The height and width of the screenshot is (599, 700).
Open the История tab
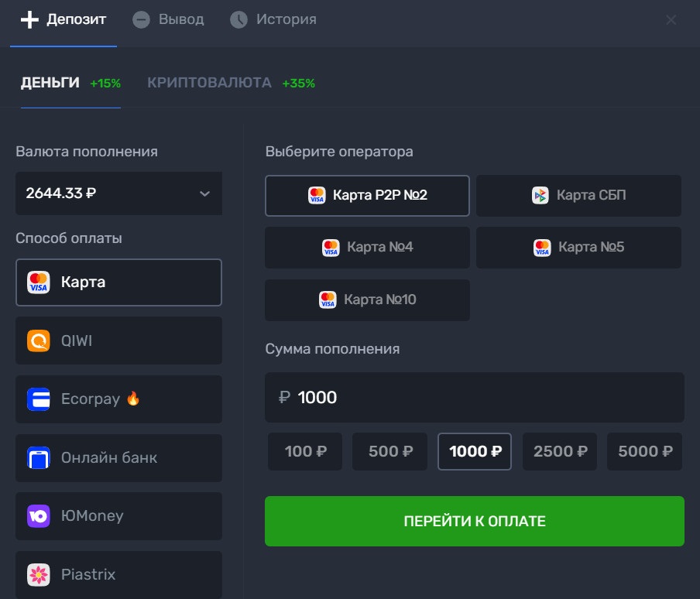pos(273,19)
